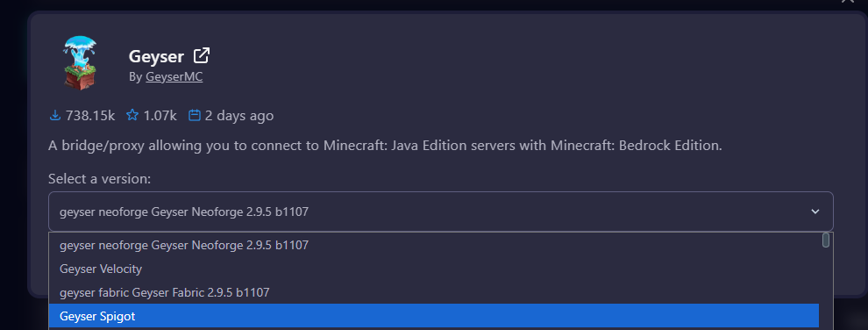The width and height of the screenshot is (868, 330).
Task: Click the "Select a version:" label
Action: pos(100,179)
